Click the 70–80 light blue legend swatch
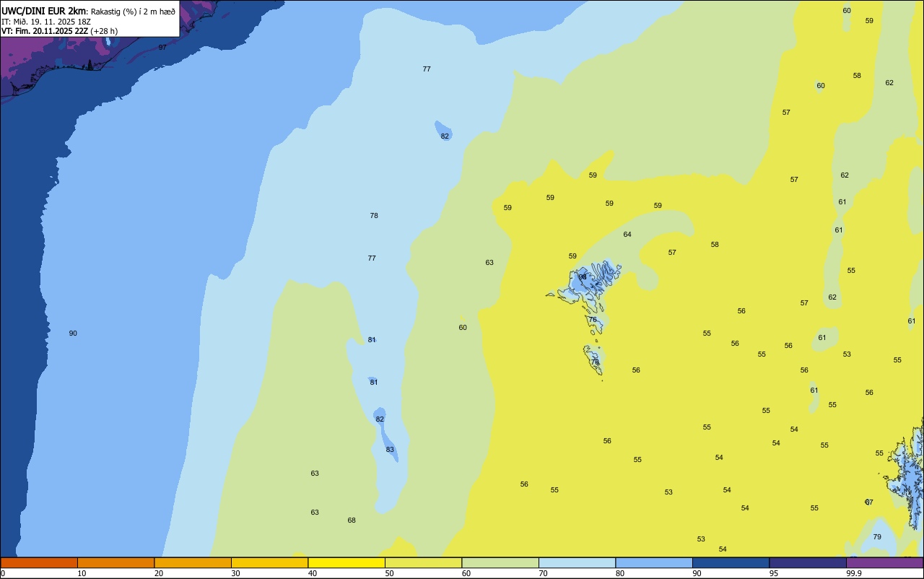Screen dimensions: 924x579 point(577,562)
